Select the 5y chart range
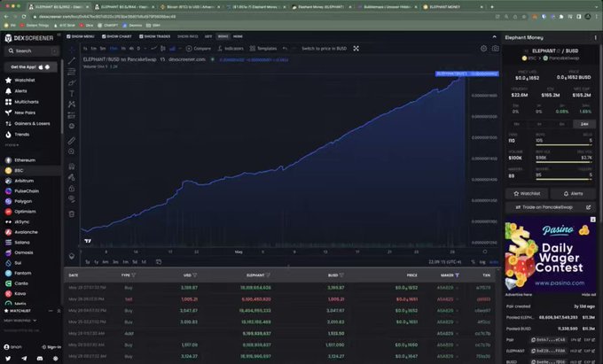This screenshot has height=364, width=603. tap(87, 262)
